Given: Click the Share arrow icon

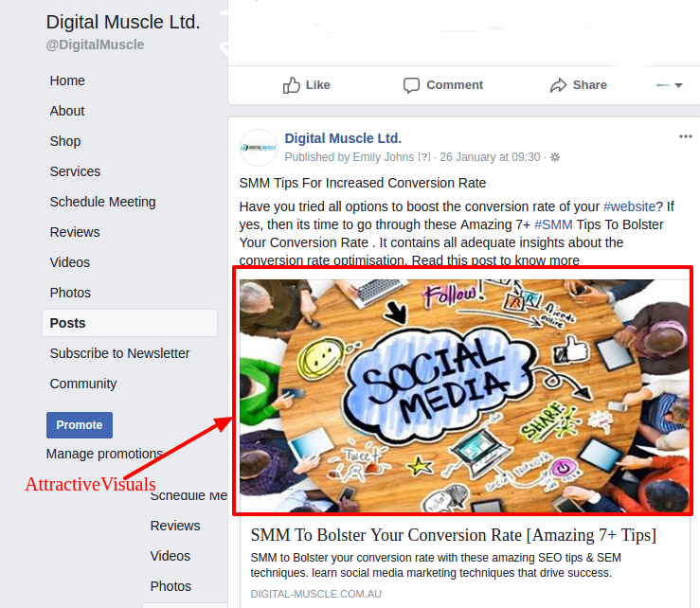Looking at the screenshot, I should click(558, 85).
